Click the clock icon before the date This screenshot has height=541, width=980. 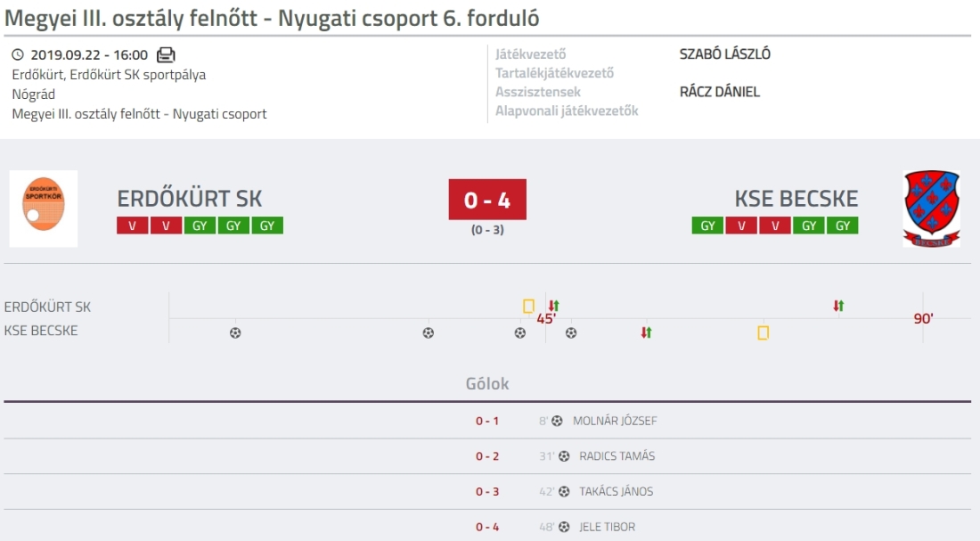(x=18, y=55)
